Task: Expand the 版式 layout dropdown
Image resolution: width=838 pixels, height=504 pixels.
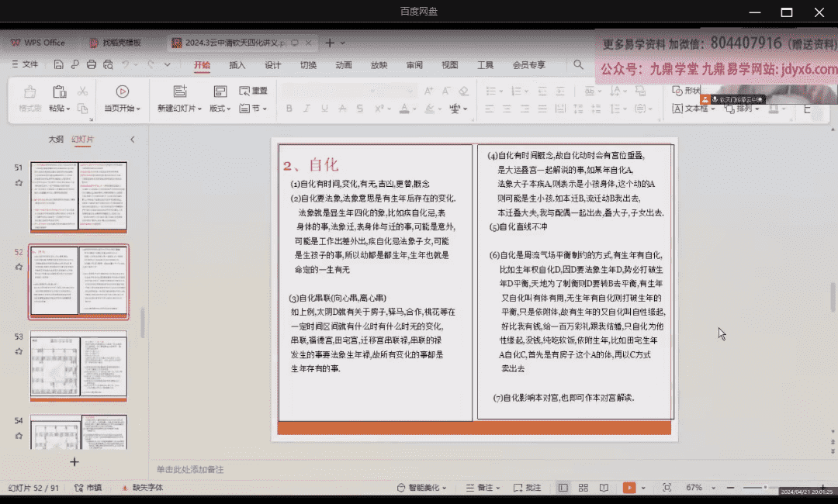Action: [x=220, y=109]
